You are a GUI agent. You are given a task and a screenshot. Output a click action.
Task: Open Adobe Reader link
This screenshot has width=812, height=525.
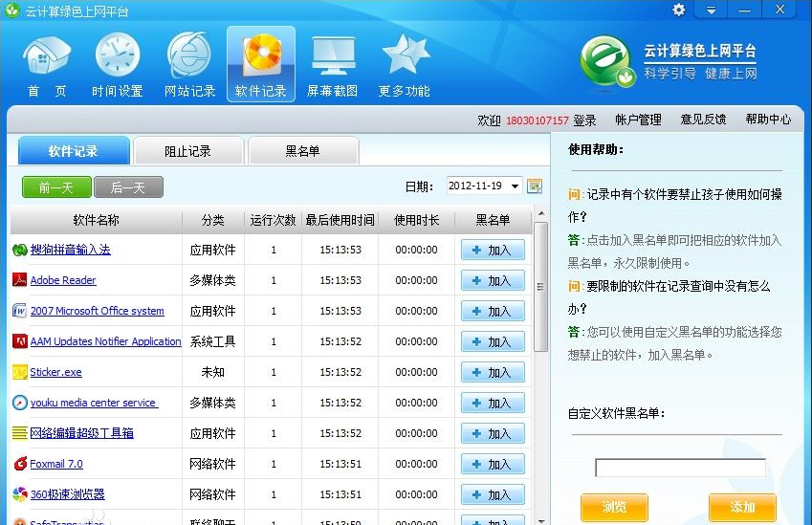pyautogui.click(x=63, y=280)
